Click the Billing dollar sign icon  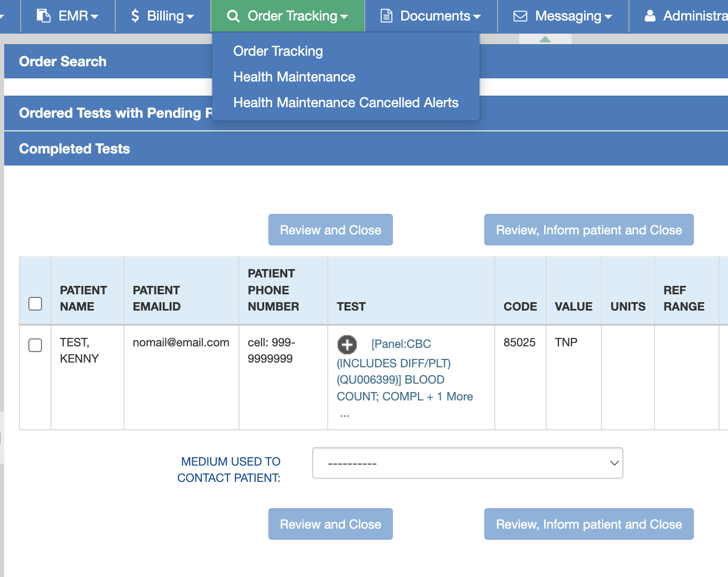pos(135,16)
